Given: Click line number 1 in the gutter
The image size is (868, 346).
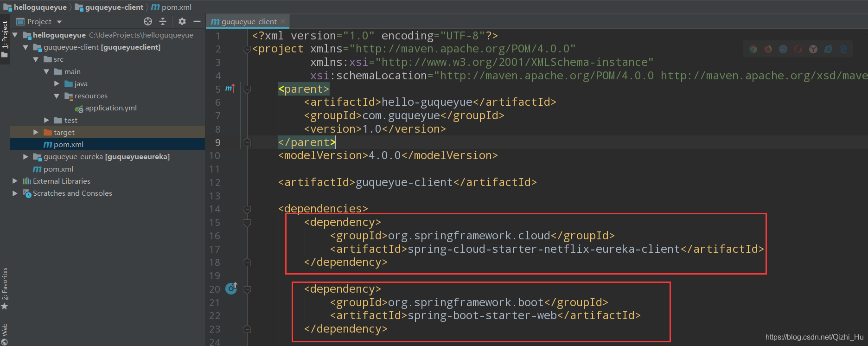Looking at the screenshot, I should pos(217,36).
